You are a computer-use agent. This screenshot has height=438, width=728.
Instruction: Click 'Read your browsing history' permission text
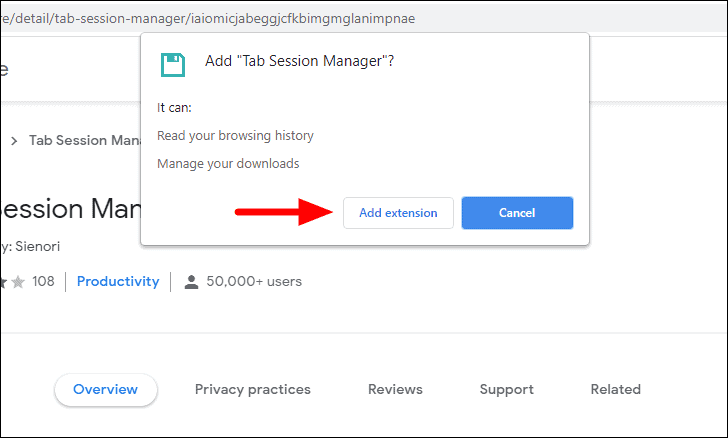click(x=235, y=136)
